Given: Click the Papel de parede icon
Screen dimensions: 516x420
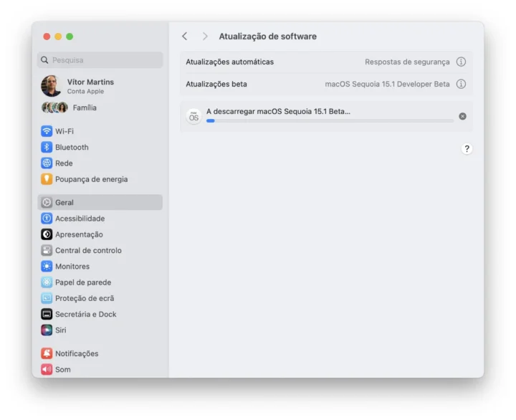Looking at the screenshot, I should (47, 282).
